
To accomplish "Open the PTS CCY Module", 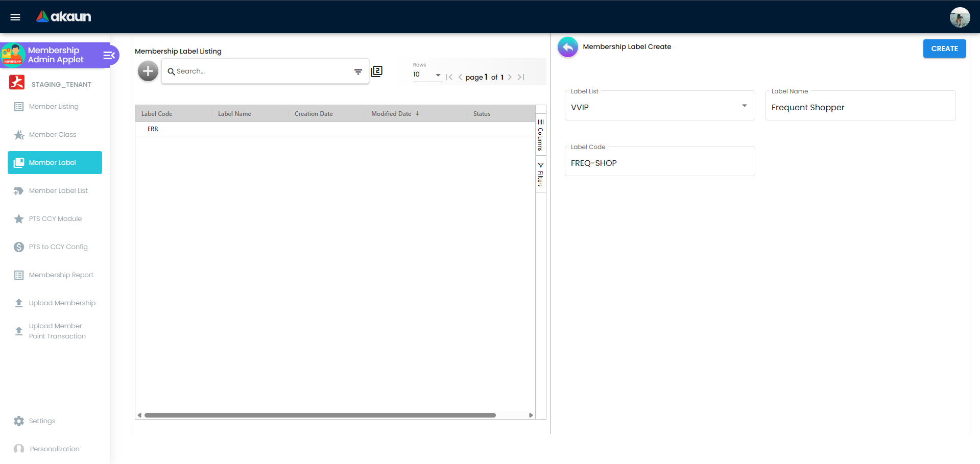I will pyautogui.click(x=19, y=218).
